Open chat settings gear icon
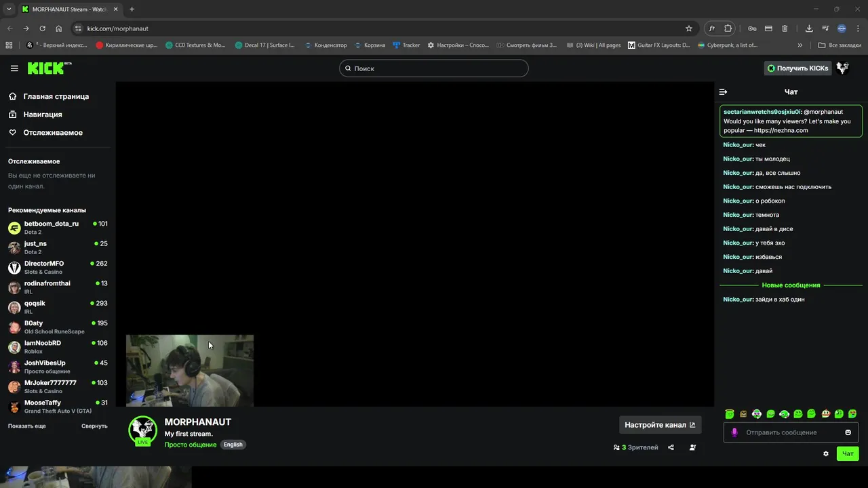Viewport: 868px width, 488px height. coord(826,453)
